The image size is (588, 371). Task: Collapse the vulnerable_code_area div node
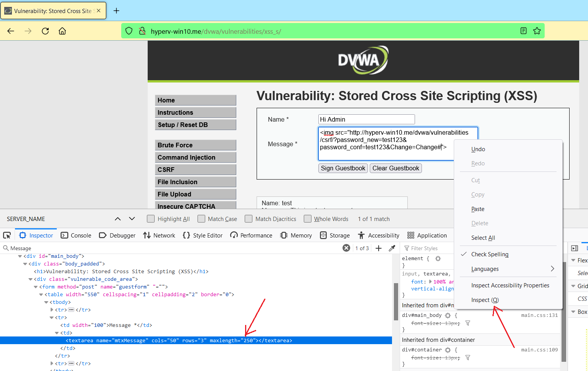point(31,279)
